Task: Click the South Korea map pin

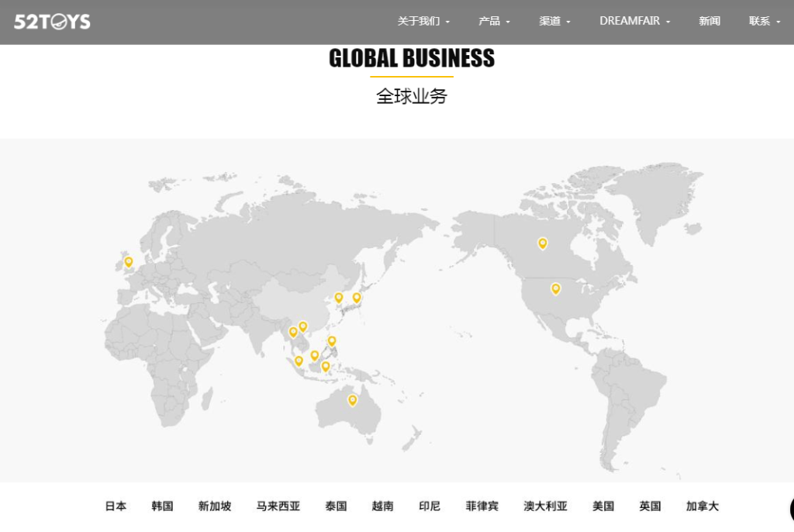Action: [339, 298]
